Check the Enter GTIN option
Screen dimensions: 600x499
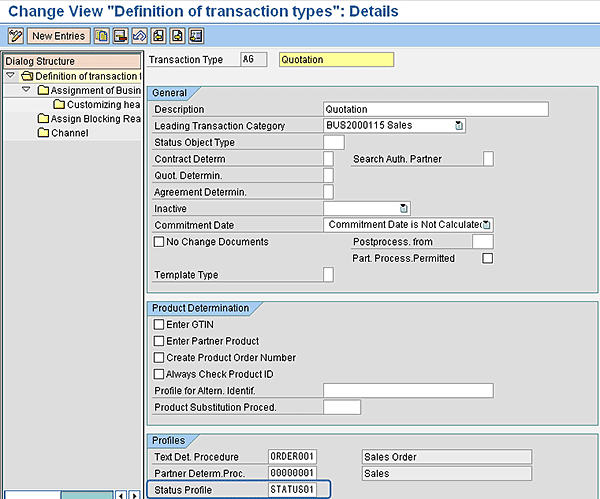(159, 324)
